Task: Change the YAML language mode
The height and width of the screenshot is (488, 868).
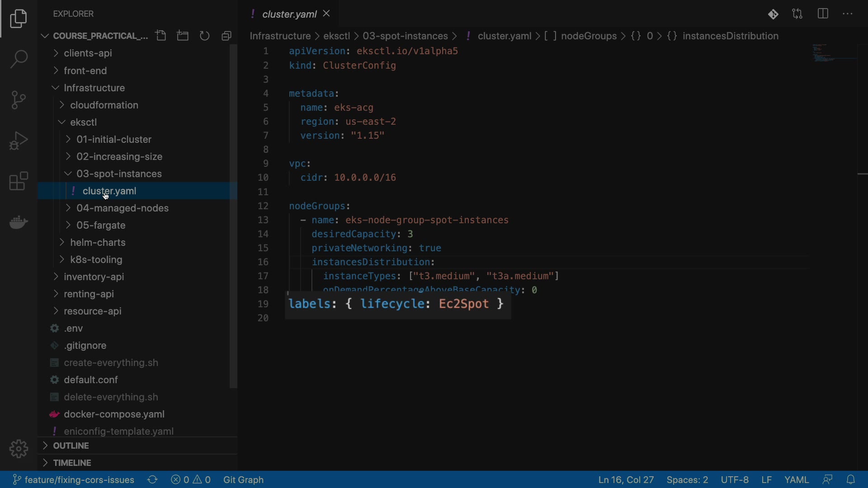Action: click(x=796, y=479)
